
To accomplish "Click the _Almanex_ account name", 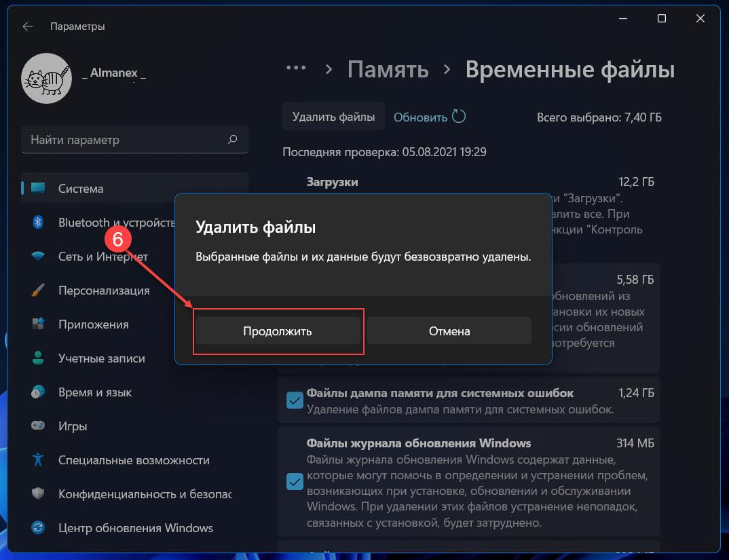I will (x=114, y=73).
